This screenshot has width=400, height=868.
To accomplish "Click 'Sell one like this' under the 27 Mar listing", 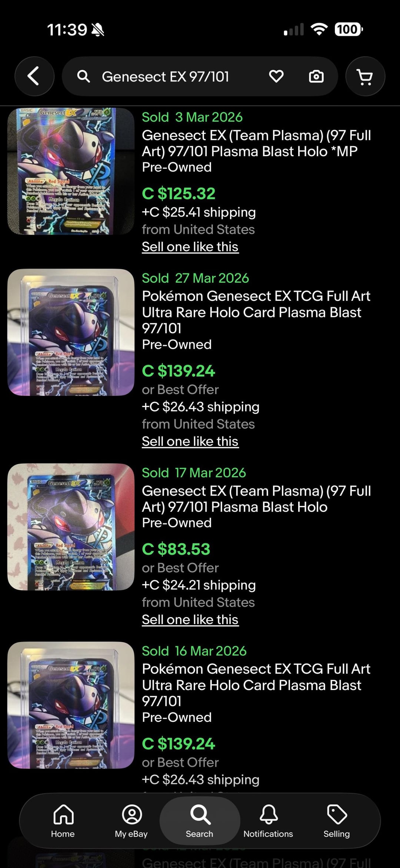I will (190, 441).
